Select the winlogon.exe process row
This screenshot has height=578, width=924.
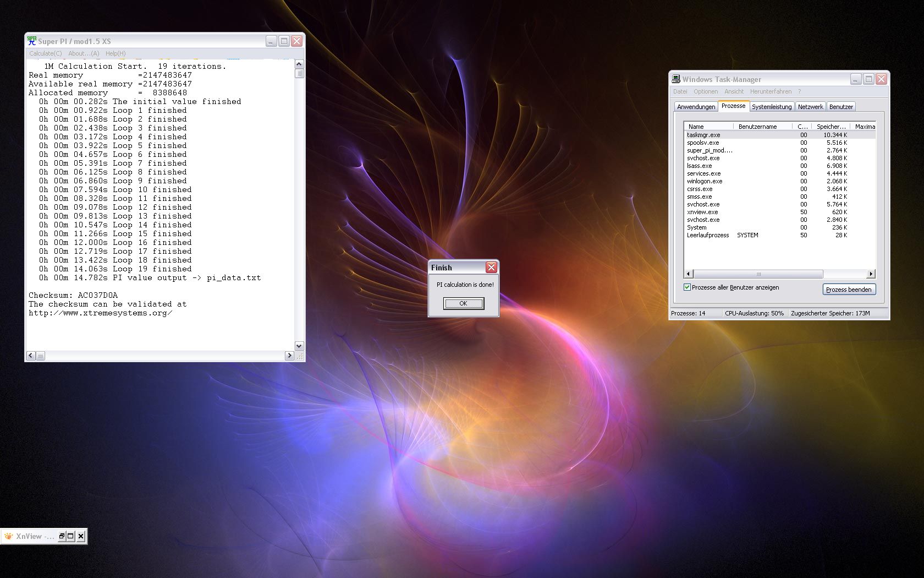[779, 181]
